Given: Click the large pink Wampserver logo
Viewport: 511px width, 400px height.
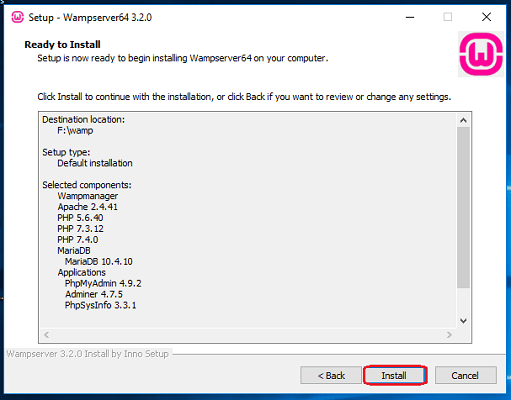Looking at the screenshot, I should [x=481, y=54].
